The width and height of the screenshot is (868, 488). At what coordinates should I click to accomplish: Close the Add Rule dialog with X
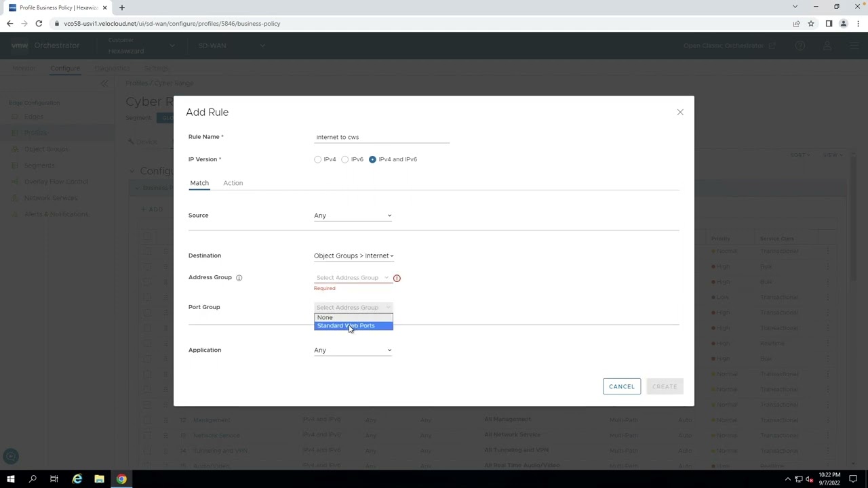680,113
